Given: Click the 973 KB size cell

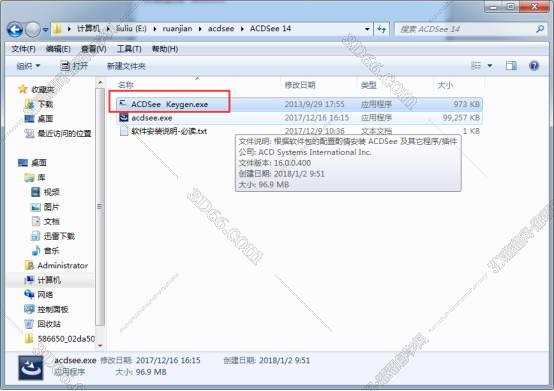Looking at the screenshot, I should [x=466, y=104].
